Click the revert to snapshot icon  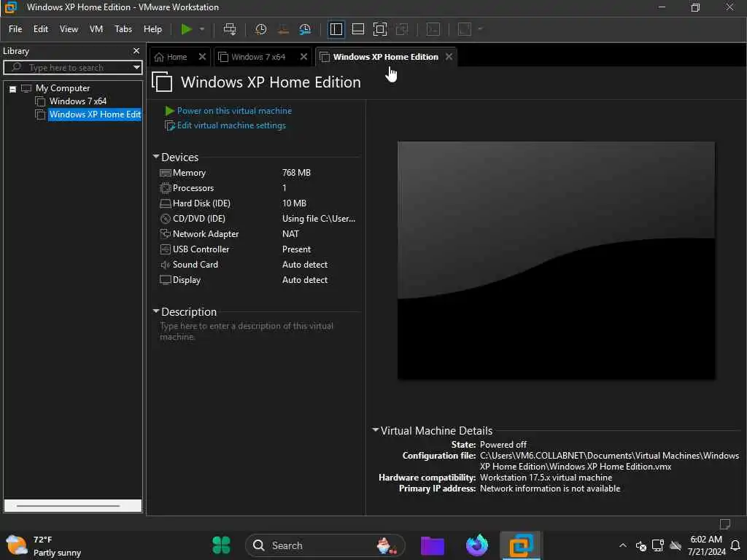point(283,29)
